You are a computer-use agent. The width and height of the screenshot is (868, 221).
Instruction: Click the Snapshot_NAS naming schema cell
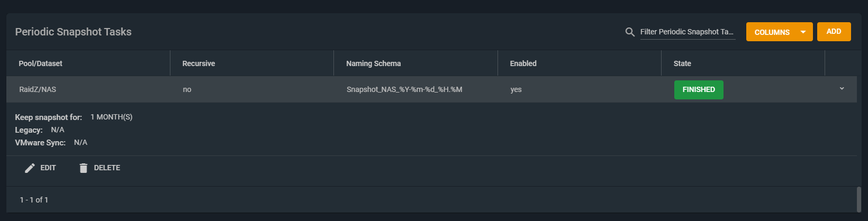[404, 89]
